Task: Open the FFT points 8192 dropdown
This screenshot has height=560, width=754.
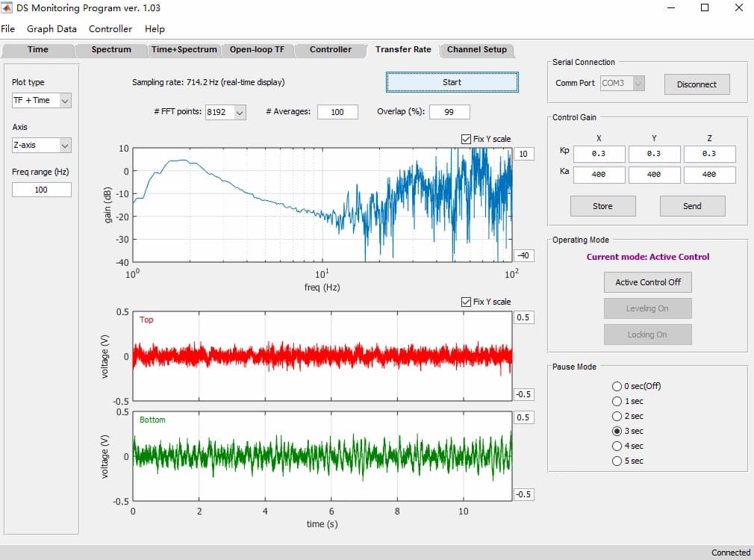Action: [225, 112]
